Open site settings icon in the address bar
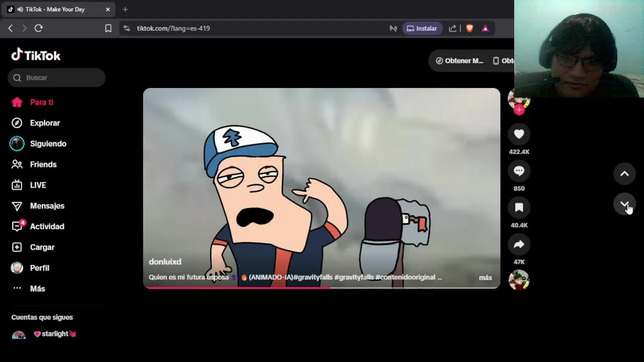The width and height of the screenshot is (644, 362). (126, 28)
